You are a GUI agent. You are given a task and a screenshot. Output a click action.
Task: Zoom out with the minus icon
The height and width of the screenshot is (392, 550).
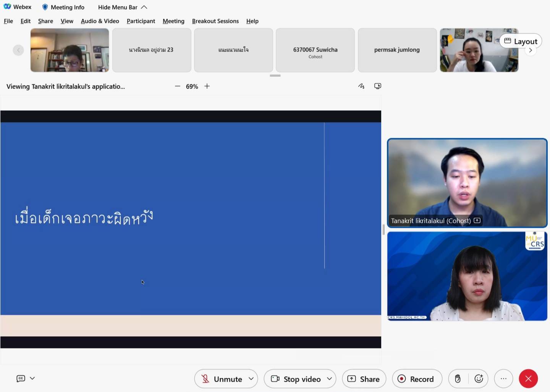click(x=177, y=86)
